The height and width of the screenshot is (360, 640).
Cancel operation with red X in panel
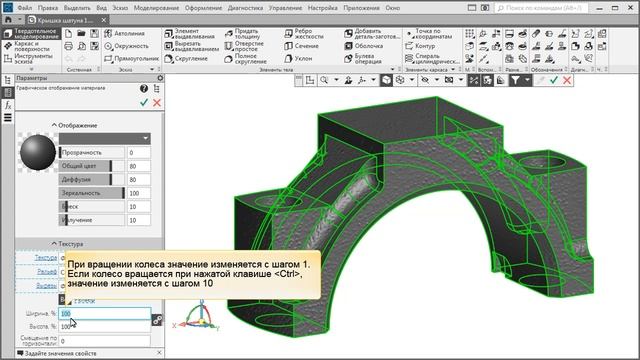[x=157, y=102]
